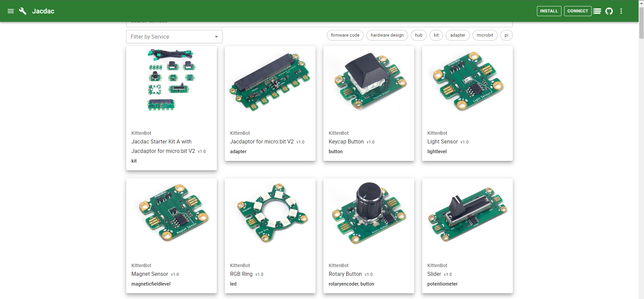Click the 'kit' label on Starter Kit card
This screenshot has height=299, width=644.
(134, 161)
